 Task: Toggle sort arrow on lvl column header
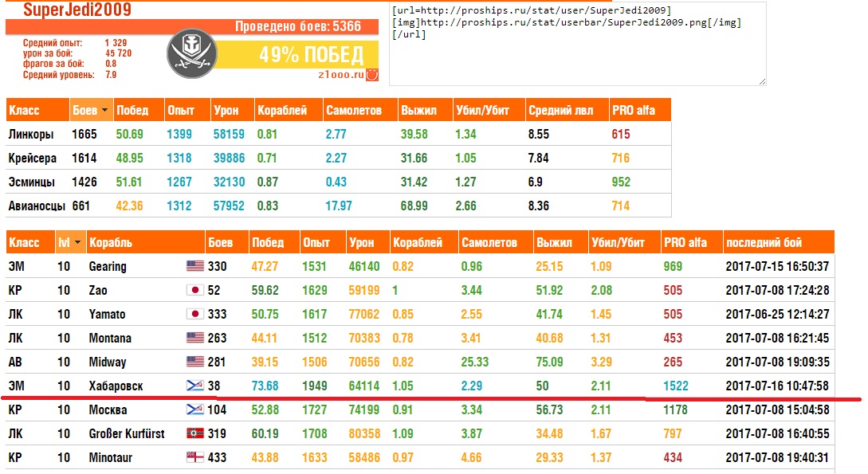coord(77,242)
